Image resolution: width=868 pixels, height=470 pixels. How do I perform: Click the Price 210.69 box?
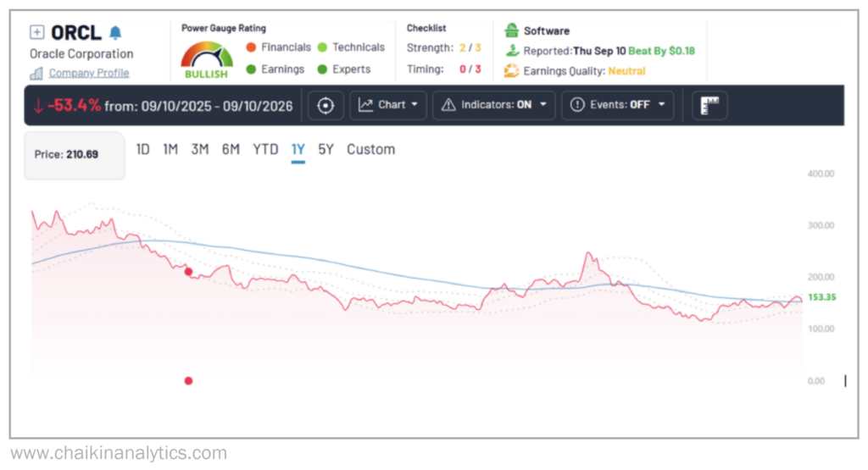pyautogui.click(x=75, y=155)
